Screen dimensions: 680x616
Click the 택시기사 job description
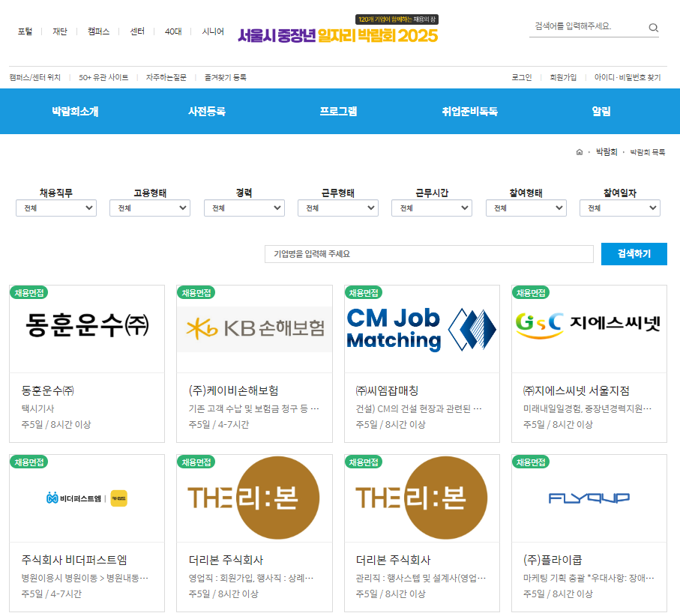click(x=37, y=408)
